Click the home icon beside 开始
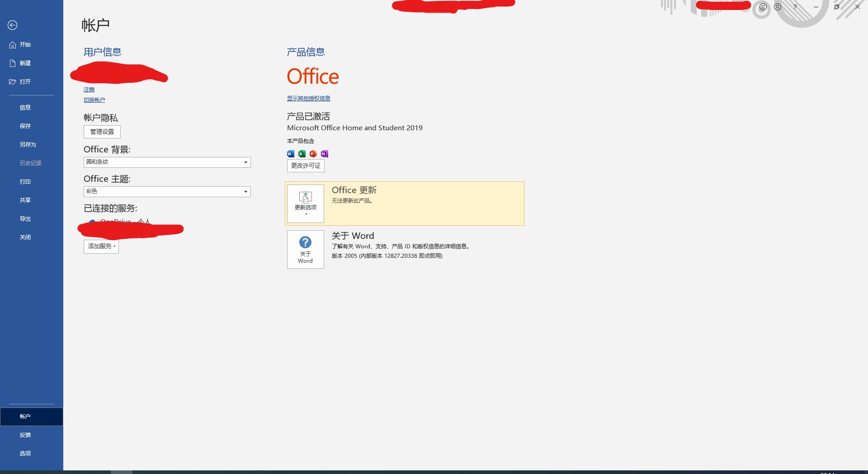Screen dimensions: 868x474 [x=13, y=45]
